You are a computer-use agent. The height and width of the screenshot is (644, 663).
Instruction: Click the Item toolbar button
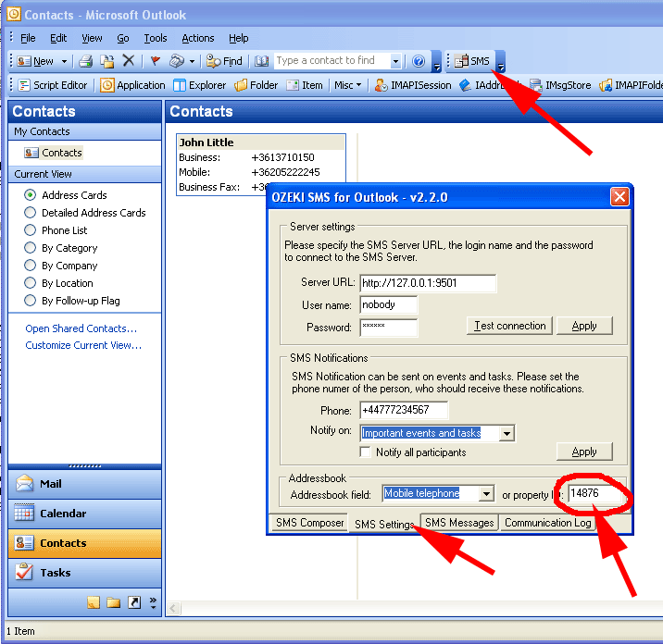pos(305,85)
